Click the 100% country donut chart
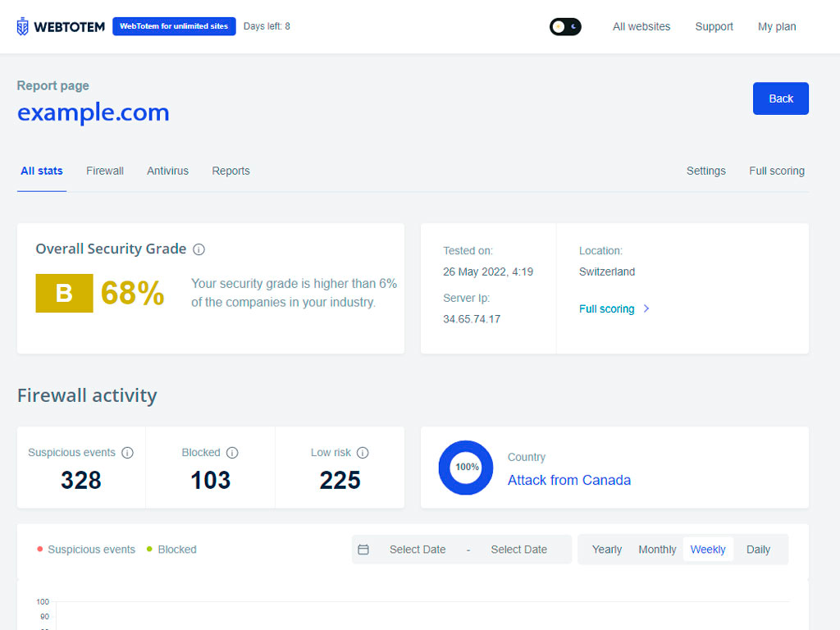 (x=466, y=468)
